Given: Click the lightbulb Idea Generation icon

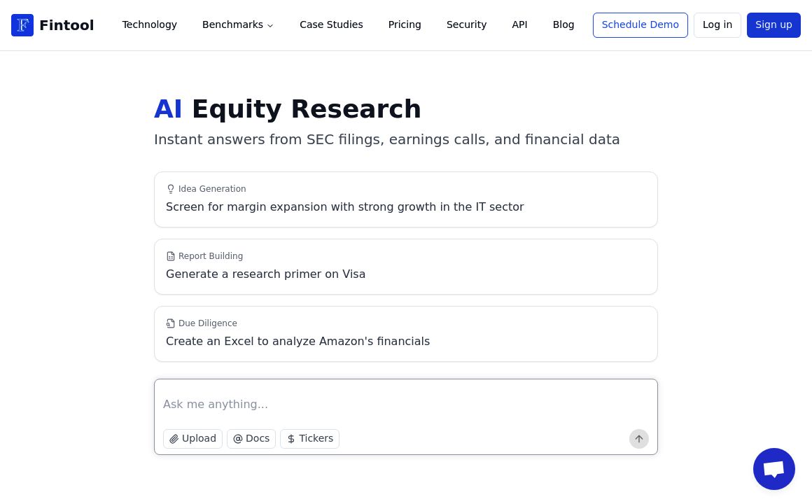Looking at the screenshot, I should tap(171, 189).
